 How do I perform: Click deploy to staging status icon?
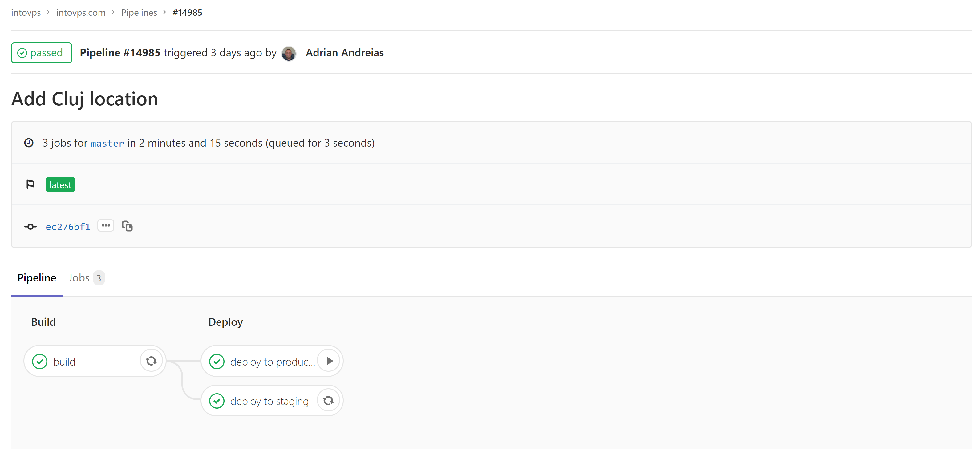point(217,401)
